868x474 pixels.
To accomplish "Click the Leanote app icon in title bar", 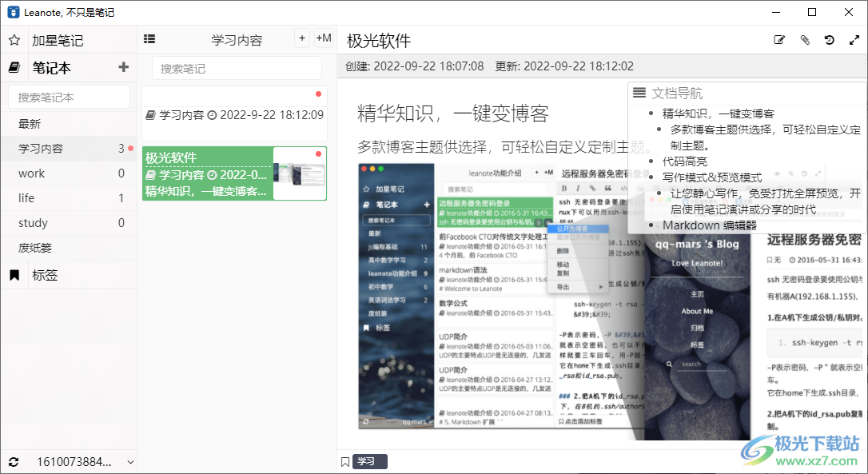I will coord(14,12).
